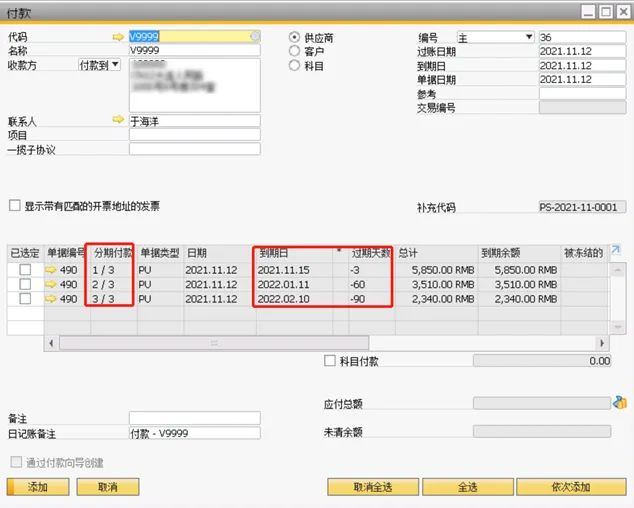
Task: Click the number field showing 36
Action: pyautogui.click(x=582, y=37)
